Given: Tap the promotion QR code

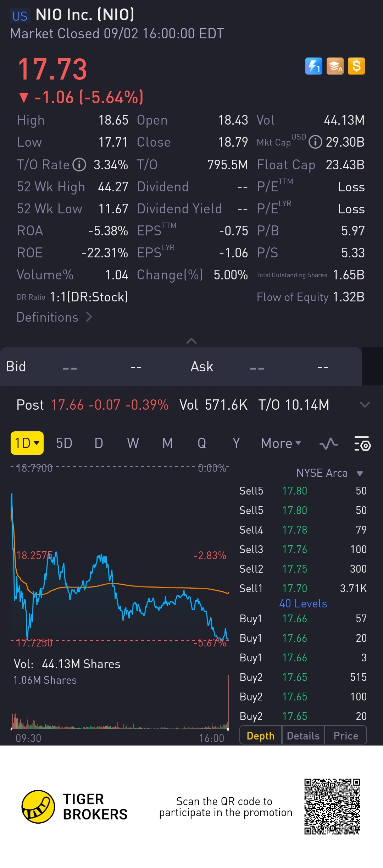Looking at the screenshot, I should point(332,807).
